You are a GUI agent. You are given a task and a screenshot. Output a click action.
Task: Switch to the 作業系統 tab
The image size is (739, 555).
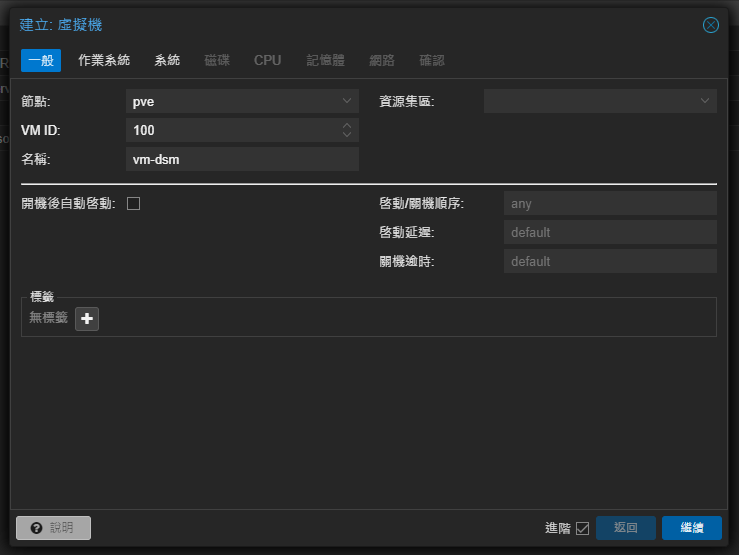(x=104, y=60)
